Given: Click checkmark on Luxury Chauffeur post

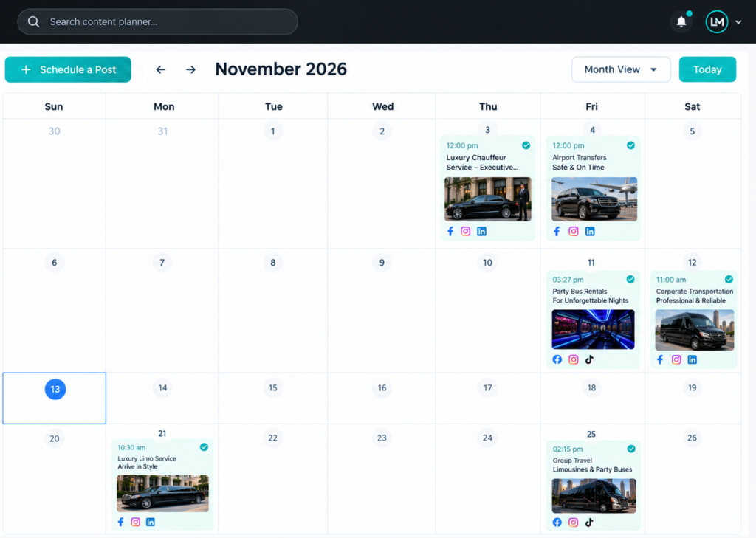Looking at the screenshot, I should point(526,145).
